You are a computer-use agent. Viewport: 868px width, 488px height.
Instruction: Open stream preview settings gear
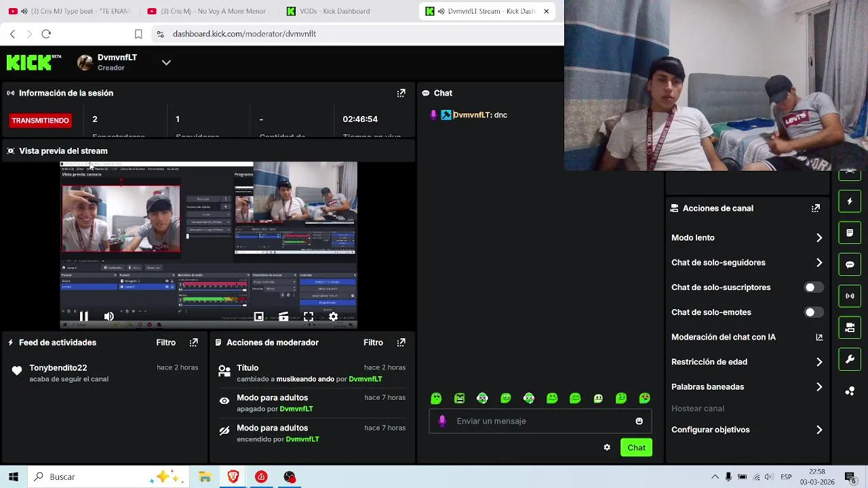tap(333, 317)
